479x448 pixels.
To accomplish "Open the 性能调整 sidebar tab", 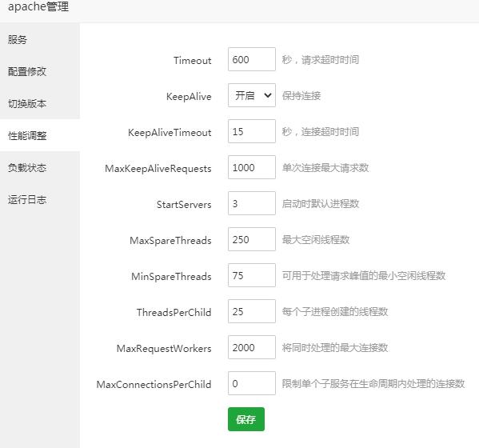I will coord(40,135).
